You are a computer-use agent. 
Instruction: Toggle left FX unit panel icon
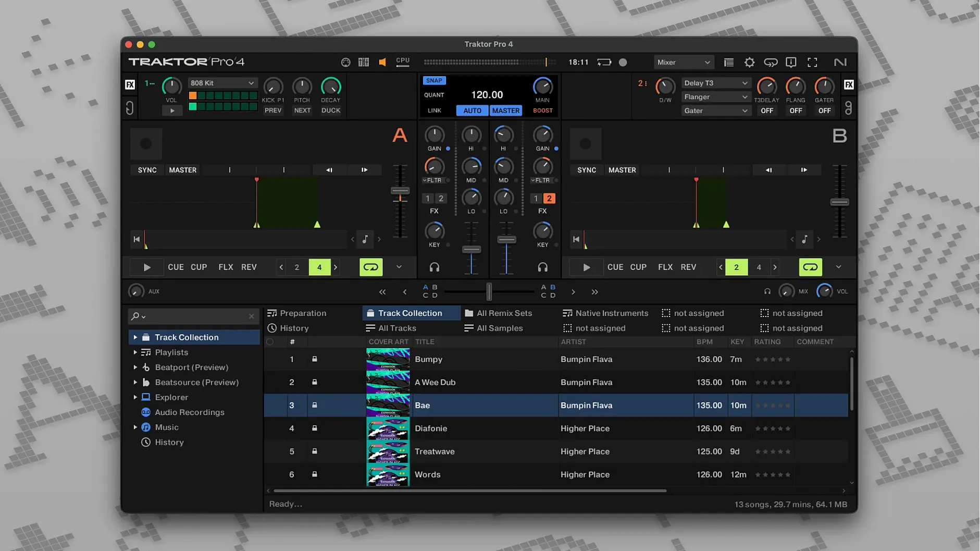(x=130, y=85)
